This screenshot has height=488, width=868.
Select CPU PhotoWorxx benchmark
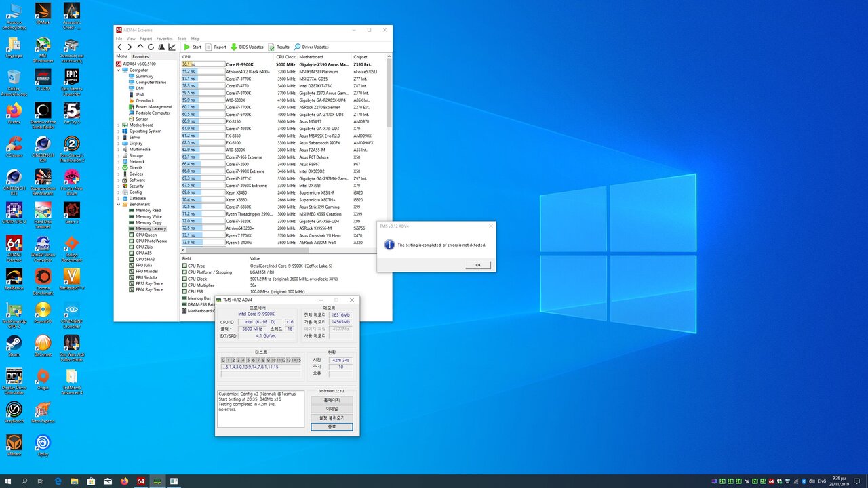click(x=147, y=241)
